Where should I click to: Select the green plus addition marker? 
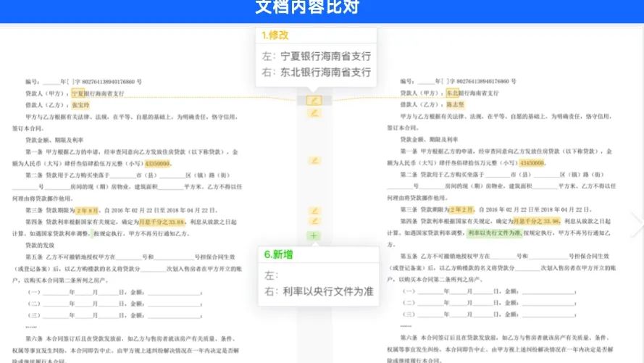314,235
